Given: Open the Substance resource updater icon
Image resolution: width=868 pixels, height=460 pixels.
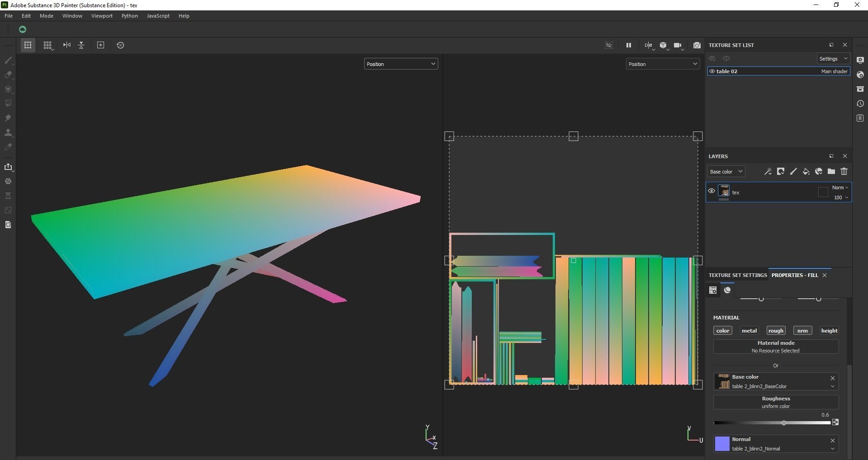Looking at the screenshot, I should coord(8,181).
